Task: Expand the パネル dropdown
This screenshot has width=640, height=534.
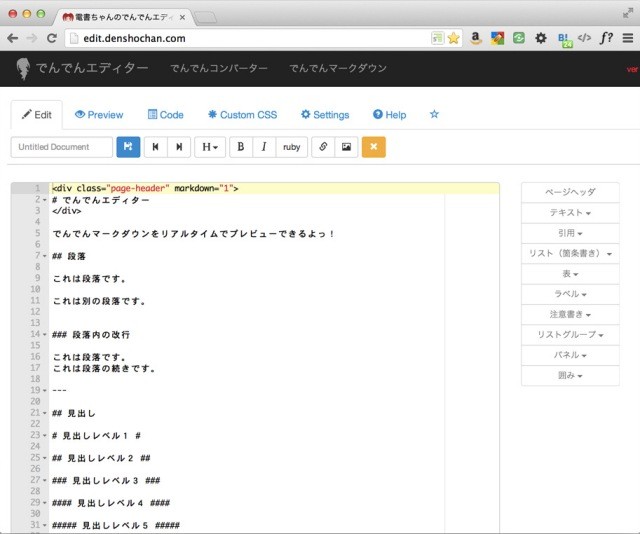Action: 570,355
